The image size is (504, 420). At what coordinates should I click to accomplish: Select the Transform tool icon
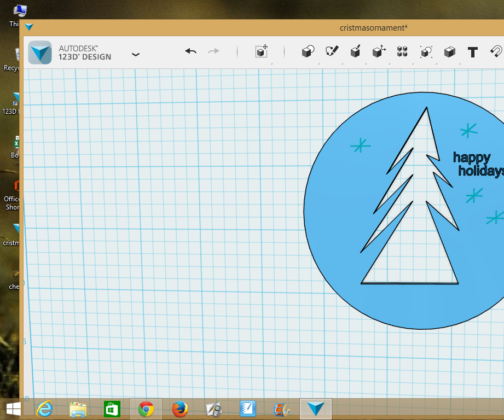click(262, 51)
